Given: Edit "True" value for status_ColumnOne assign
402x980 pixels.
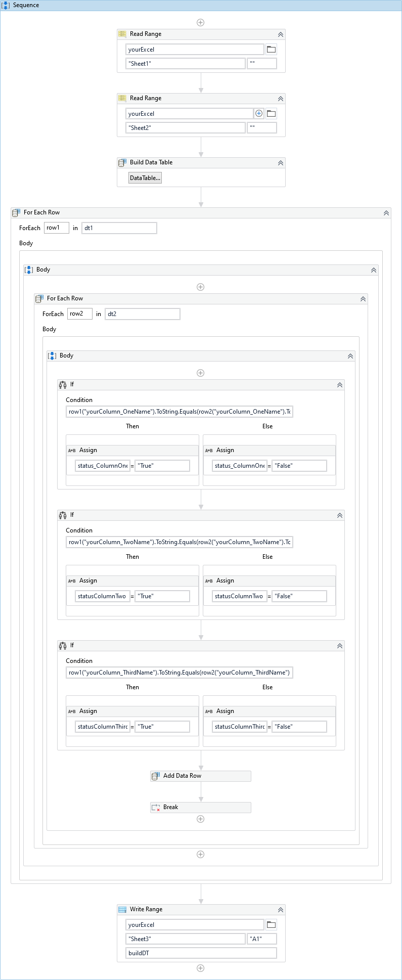Looking at the screenshot, I should click(162, 466).
